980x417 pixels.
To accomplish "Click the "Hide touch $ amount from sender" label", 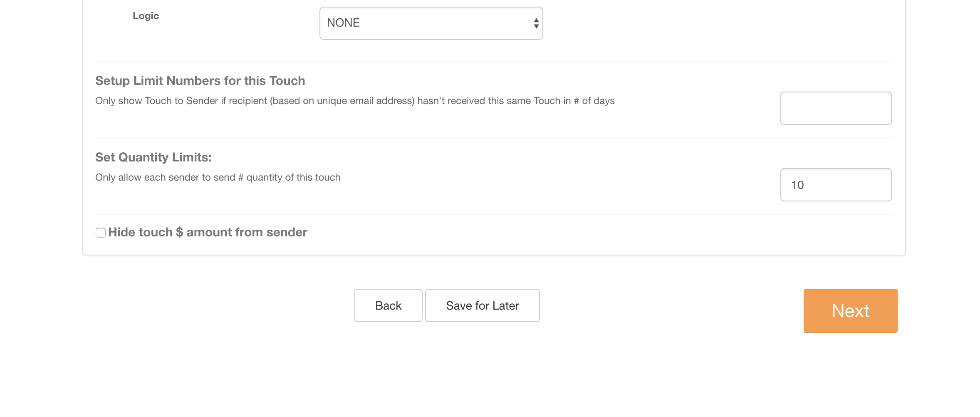I will point(208,232).
